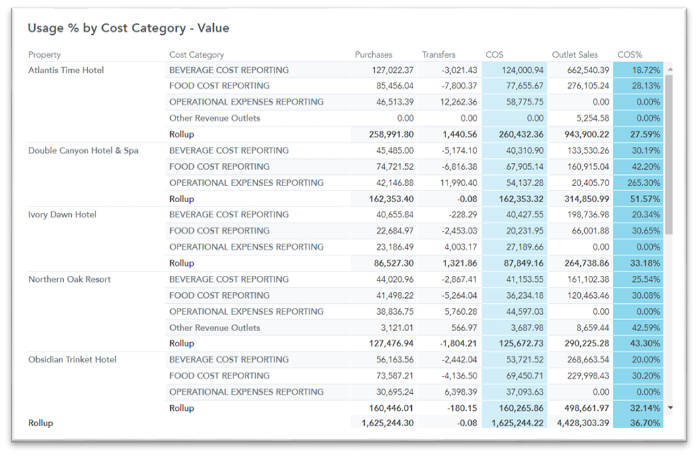Viewport: 698px width, 456px height.
Task: Select the Ivory Dawn Hotel property
Action: [x=62, y=215]
